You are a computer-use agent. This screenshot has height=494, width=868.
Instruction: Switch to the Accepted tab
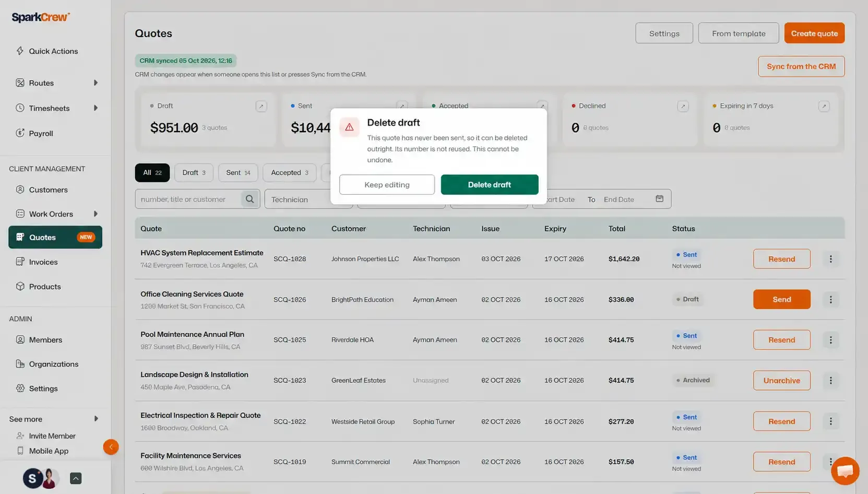click(290, 172)
